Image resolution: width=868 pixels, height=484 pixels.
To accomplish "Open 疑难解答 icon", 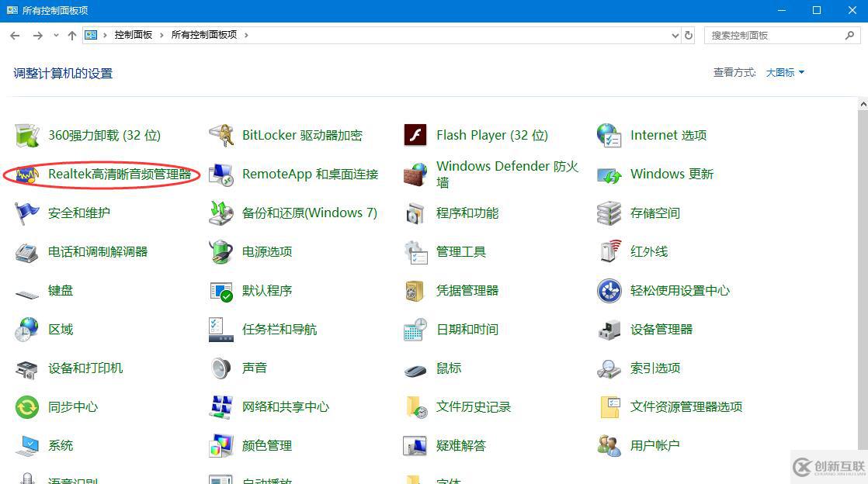I will coord(415,447).
